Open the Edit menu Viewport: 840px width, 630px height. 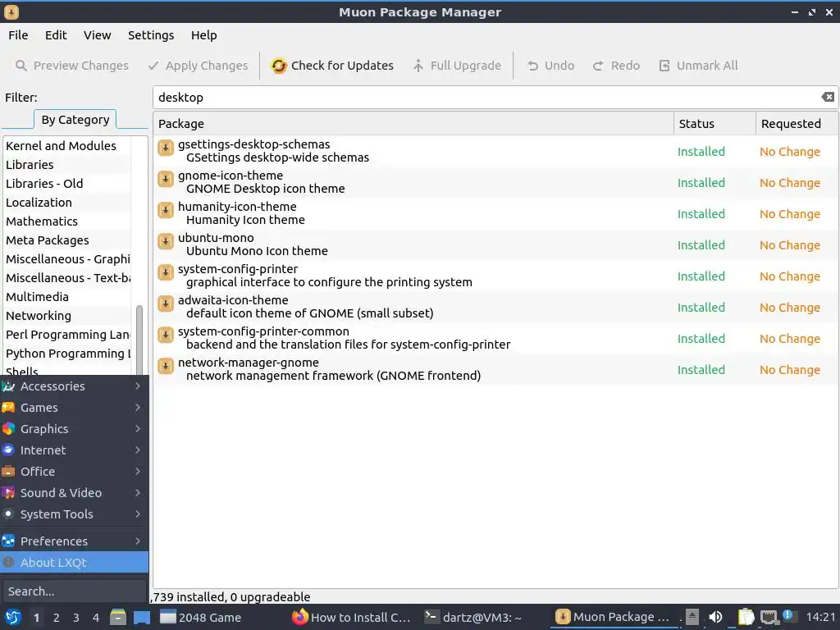[x=56, y=35]
